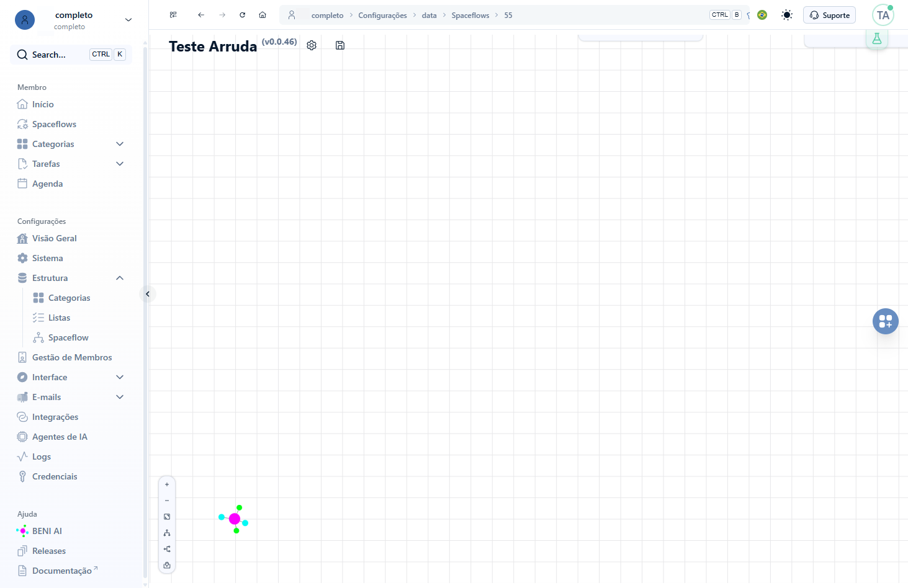The width and height of the screenshot is (908, 588).
Task: Go back with the left arrow
Action: (201, 15)
